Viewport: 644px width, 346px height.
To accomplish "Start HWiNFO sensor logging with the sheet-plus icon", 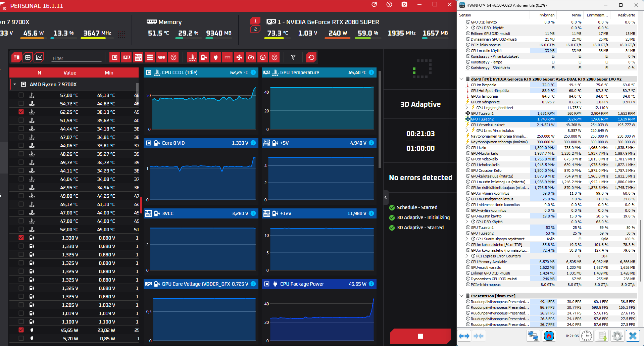I will click(x=602, y=336).
